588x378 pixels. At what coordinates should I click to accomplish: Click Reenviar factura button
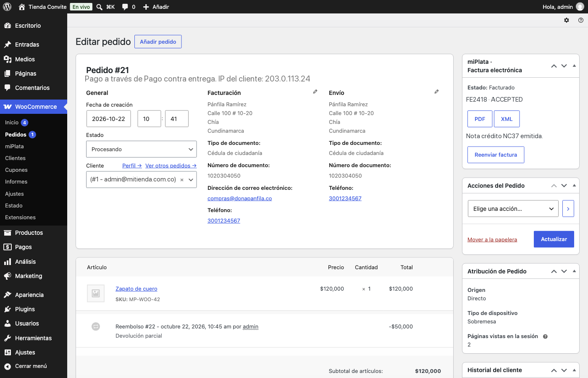(496, 155)
